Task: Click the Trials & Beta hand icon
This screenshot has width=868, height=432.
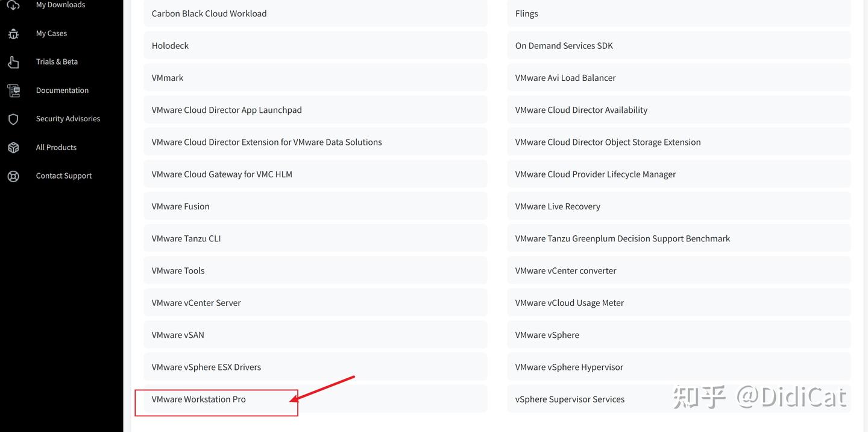Action: [13, 62]
